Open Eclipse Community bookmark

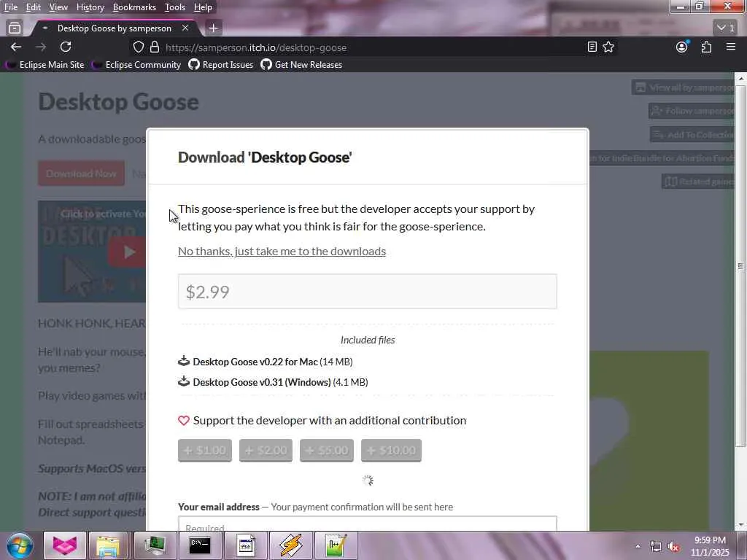[x=136, y=65]
